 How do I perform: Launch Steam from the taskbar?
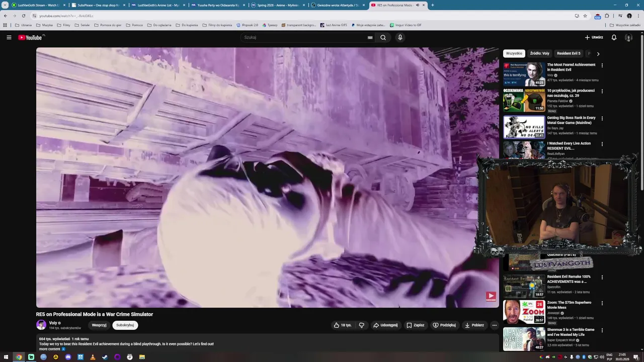click(x=105, y=357)
